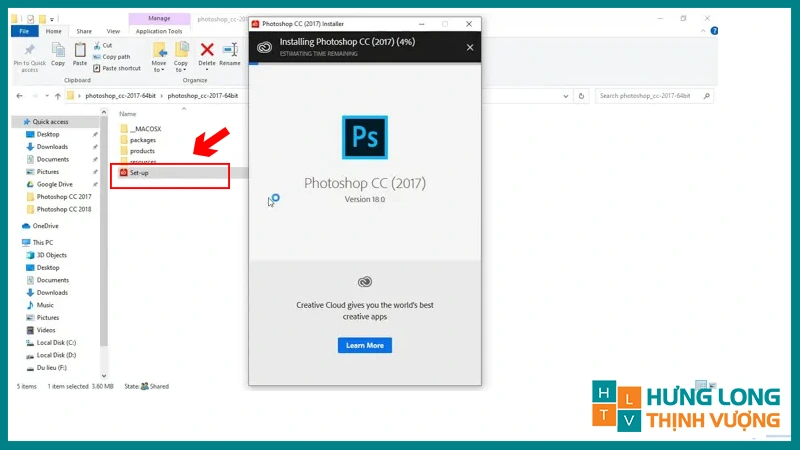The width and height of the screenshot is (800, 450).
Task: Click sidebar scrollbar down arrow
Action: [104, 376]
